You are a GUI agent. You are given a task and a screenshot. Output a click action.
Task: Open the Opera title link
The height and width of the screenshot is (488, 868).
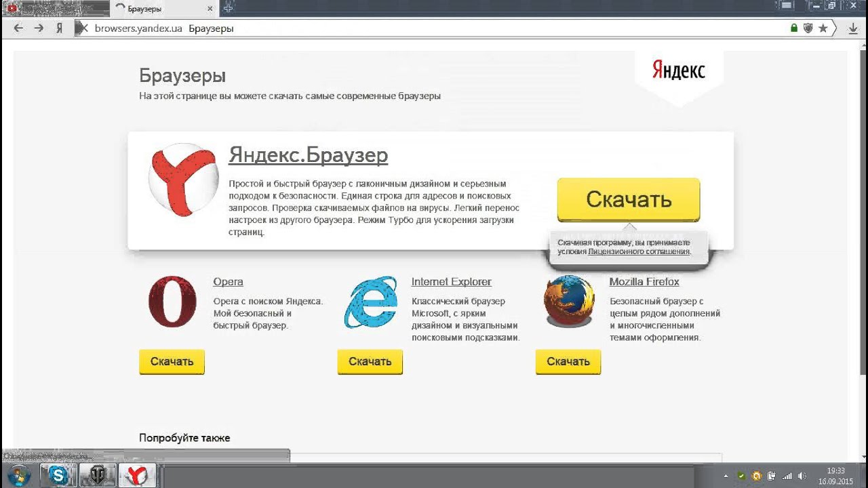[228, 282]
